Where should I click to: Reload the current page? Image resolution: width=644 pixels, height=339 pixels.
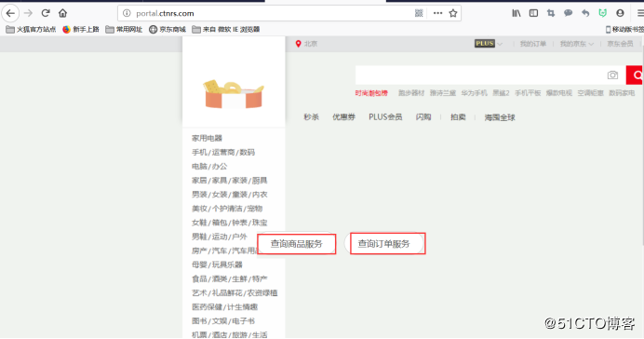coord(46,13)
